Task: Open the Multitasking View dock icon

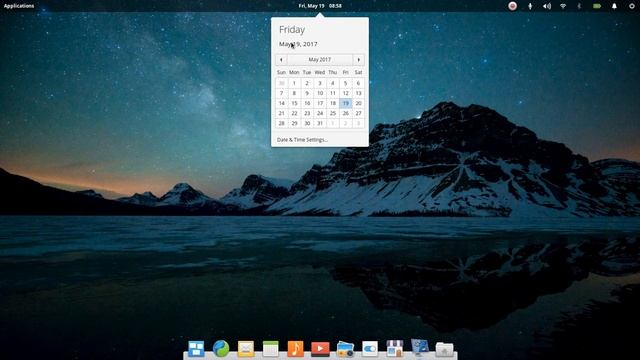Action: [196, 349]
